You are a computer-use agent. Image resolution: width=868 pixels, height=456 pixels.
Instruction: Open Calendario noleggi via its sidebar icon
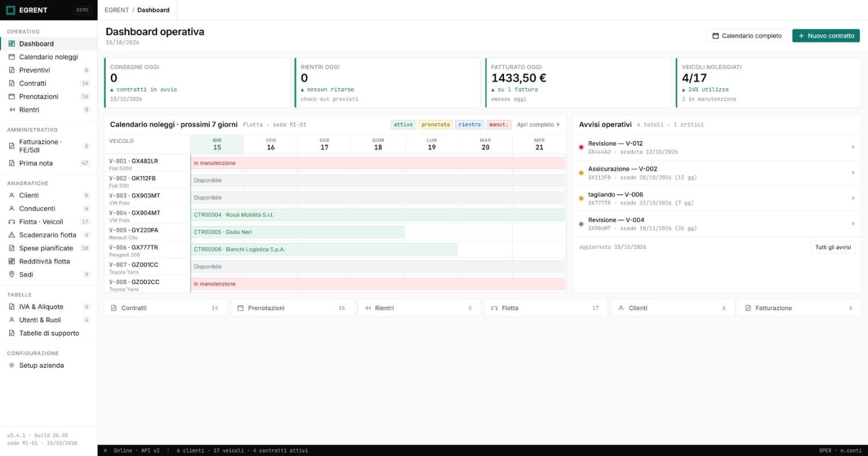tap(11, 57)
